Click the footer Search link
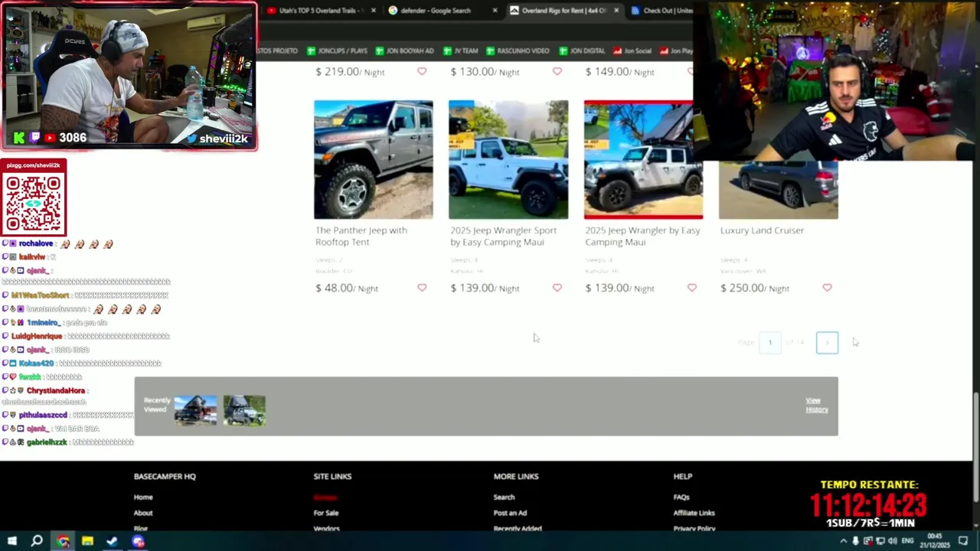The width and height of the screenshot is (980, 551). (x=504, y=497)
